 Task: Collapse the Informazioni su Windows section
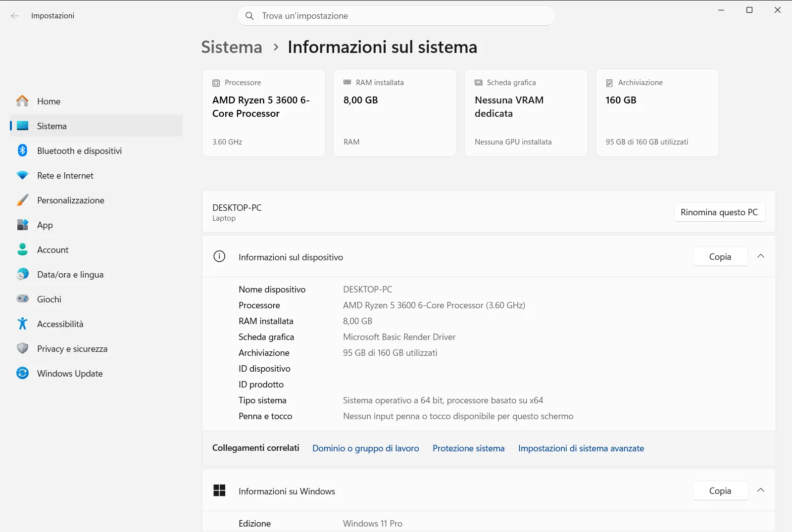pos(761,490)
